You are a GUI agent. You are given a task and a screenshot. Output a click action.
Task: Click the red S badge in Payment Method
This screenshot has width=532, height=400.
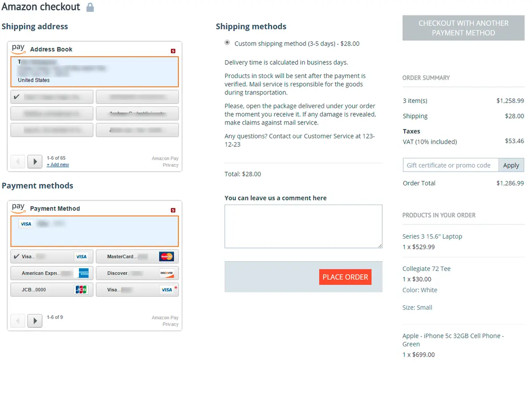173,210
